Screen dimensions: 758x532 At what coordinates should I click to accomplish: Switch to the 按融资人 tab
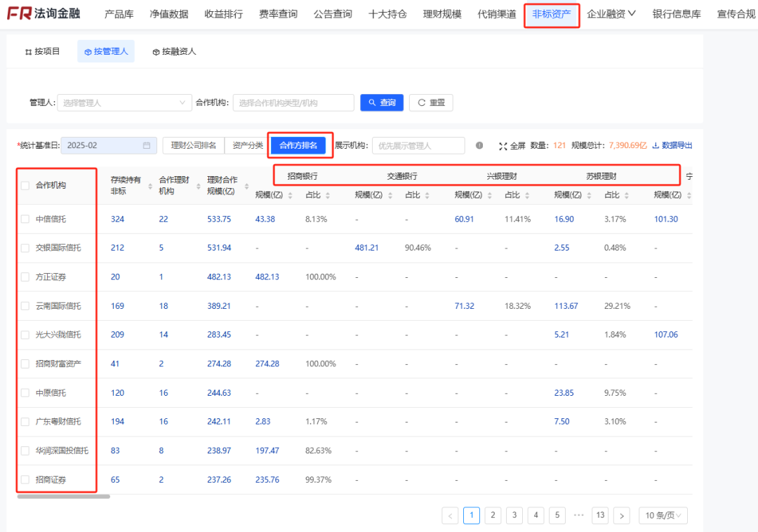173,51
